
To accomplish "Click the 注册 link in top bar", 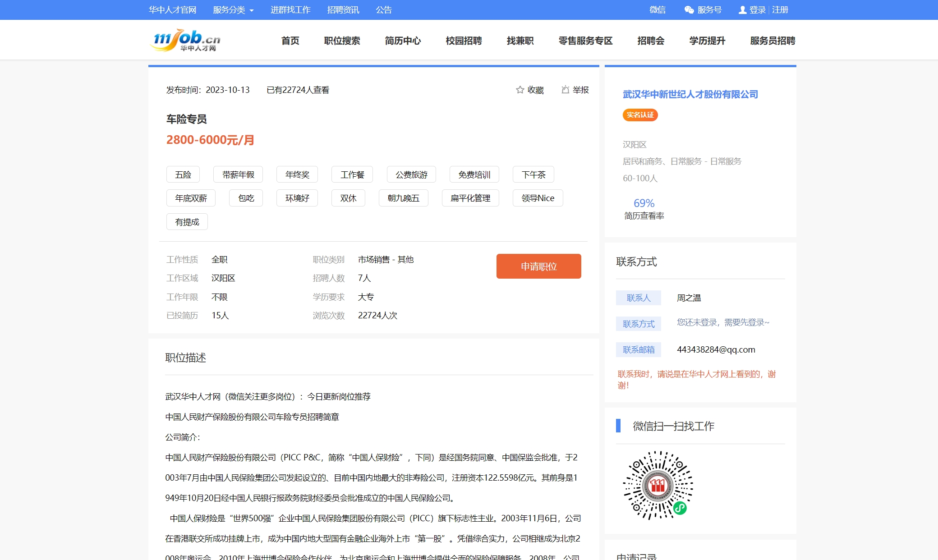I will pyautogui.click(x=780, y=10).
